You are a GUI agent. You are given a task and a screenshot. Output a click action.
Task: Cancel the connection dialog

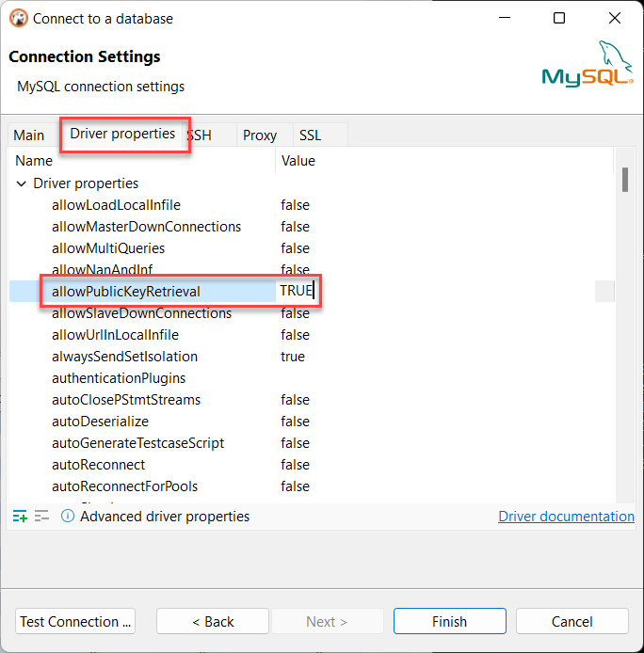coord(572,621)
